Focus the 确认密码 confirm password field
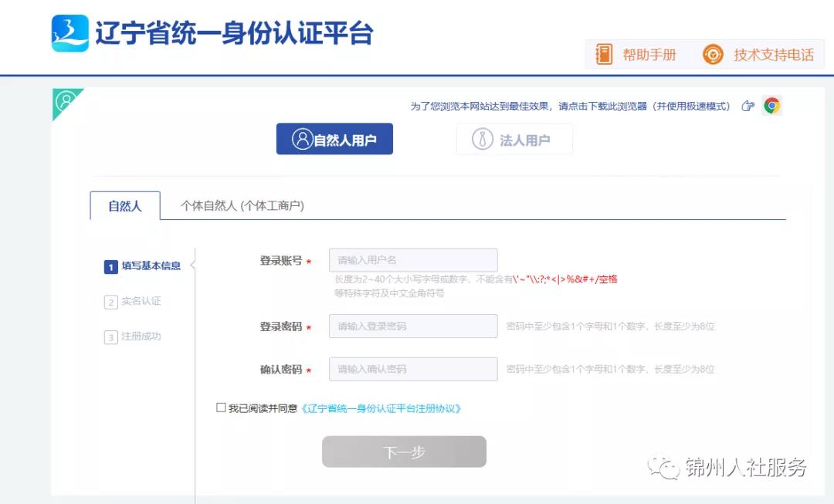This screenshot has height=504, width=834. coord(413,369)
